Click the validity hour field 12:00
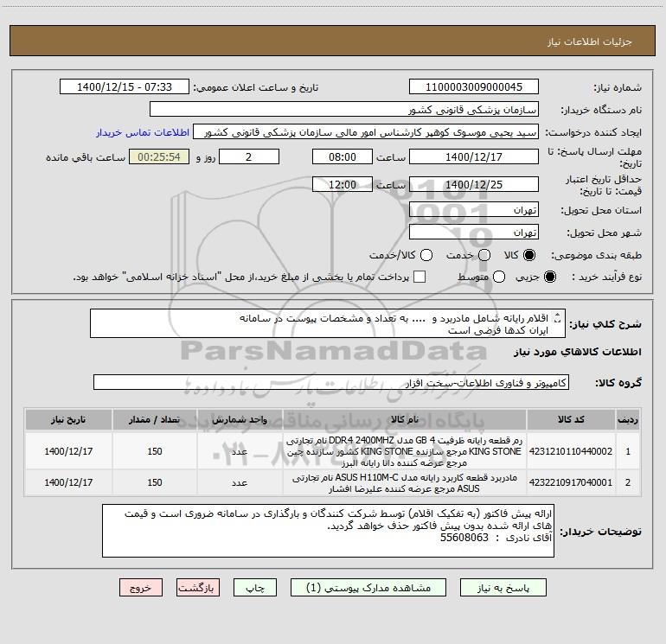The height and width of the screenshot is (644, 666). click(343, 184)
